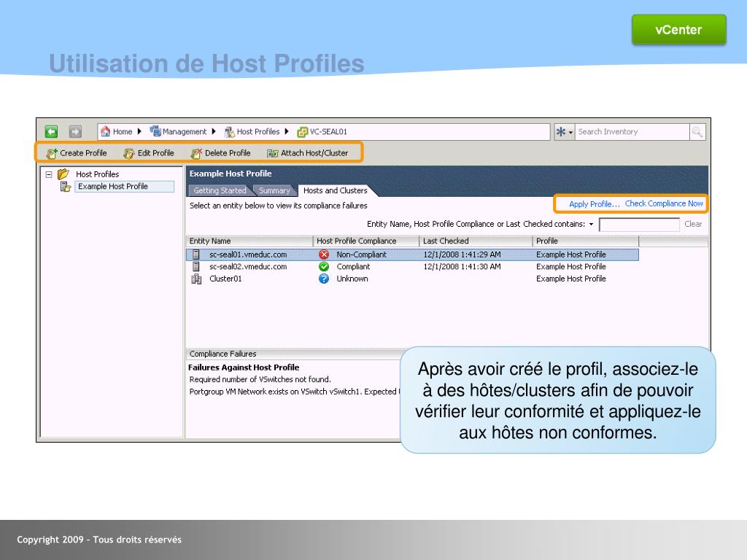Open Home from the breadcrumb
Viewport: 747px width, 560px height.
point(117,131)
